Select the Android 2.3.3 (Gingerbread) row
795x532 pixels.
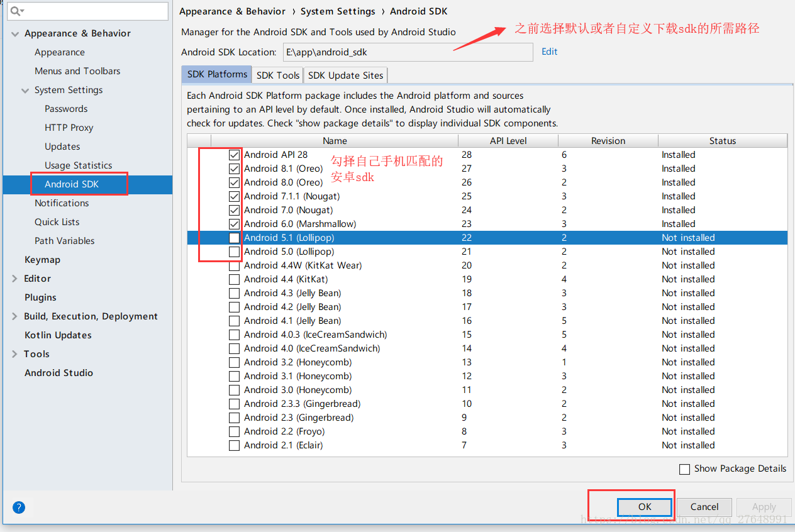487,404
